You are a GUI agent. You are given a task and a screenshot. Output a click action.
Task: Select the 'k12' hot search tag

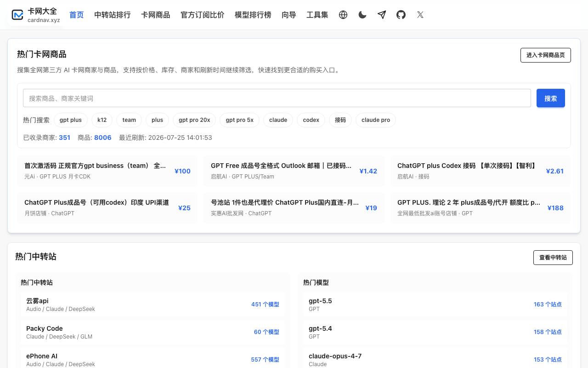tap(102, 120)
